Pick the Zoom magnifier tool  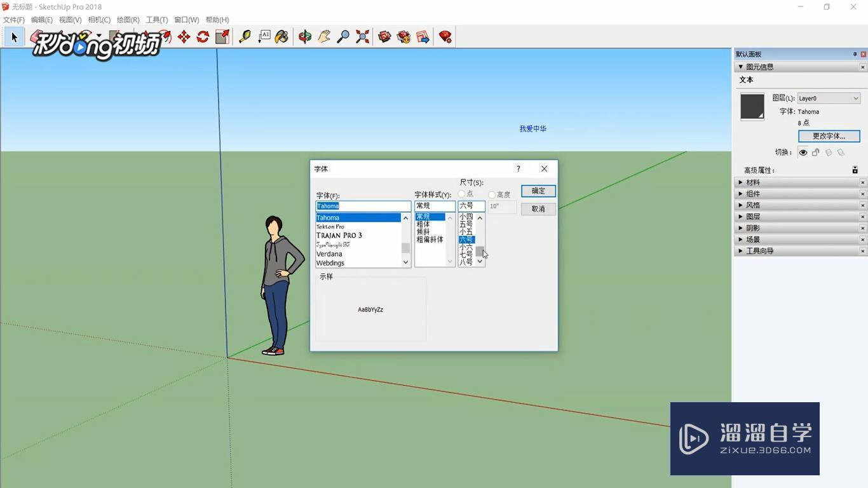coord(343,37)
